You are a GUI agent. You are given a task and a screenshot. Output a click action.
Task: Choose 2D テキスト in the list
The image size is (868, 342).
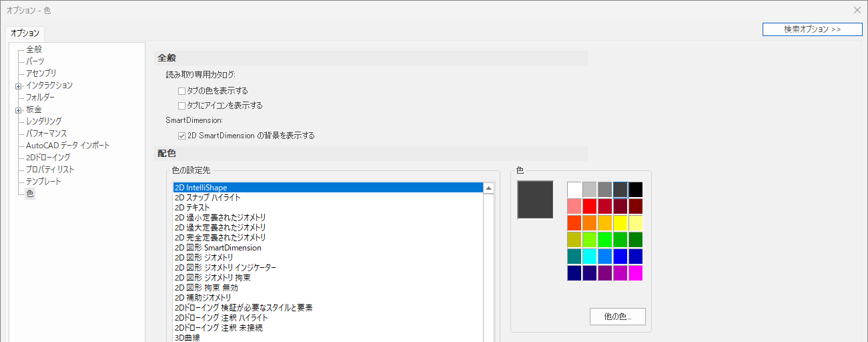tap(328, 208)
